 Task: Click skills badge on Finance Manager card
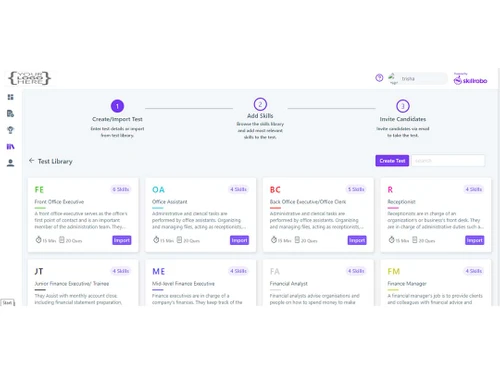pyautogui.click(x=474, y=271)
